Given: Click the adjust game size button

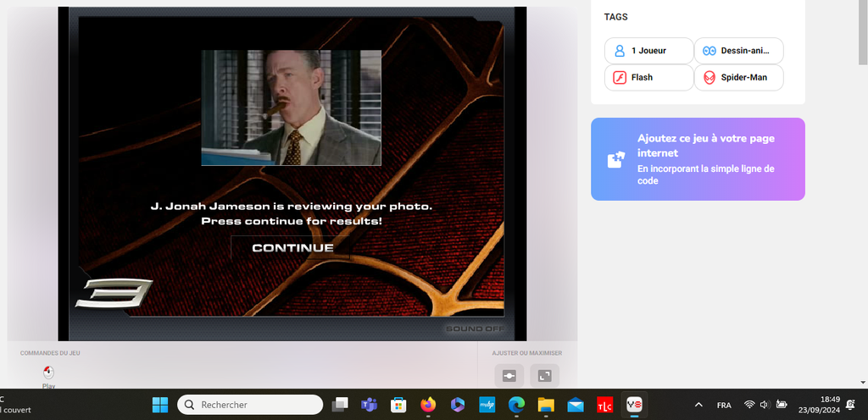Looking at the screenshot, I should point(509,376).
